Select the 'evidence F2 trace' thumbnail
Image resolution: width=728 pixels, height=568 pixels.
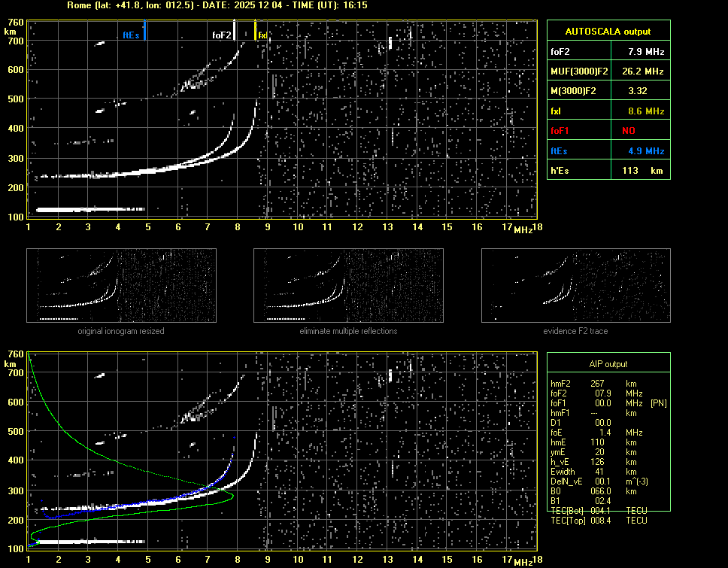575,285
